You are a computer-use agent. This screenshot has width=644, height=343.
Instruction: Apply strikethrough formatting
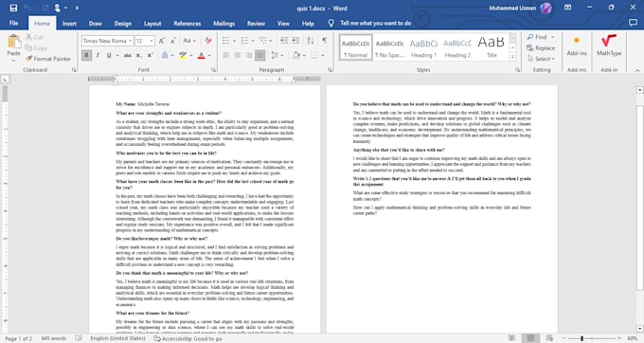pyautogui.click(x=128, y=55)
